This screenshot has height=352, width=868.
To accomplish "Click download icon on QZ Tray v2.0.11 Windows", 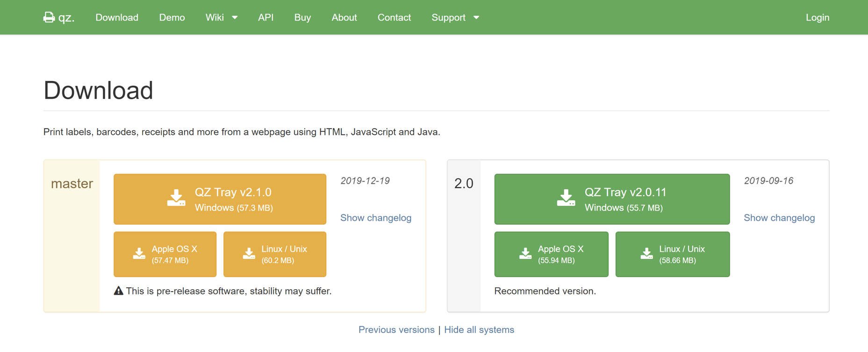I will (566, 198).
